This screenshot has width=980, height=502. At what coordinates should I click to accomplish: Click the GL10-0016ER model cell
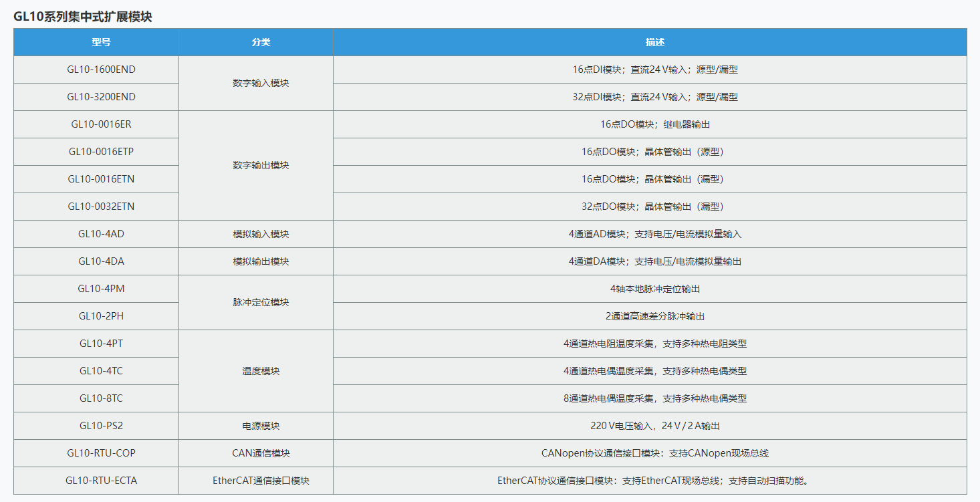101,124
